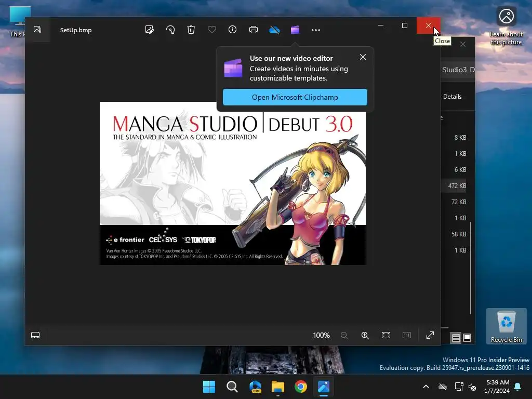Show file info with the info icon
This screenshot has width=532, height=399.
coord(232,30)
